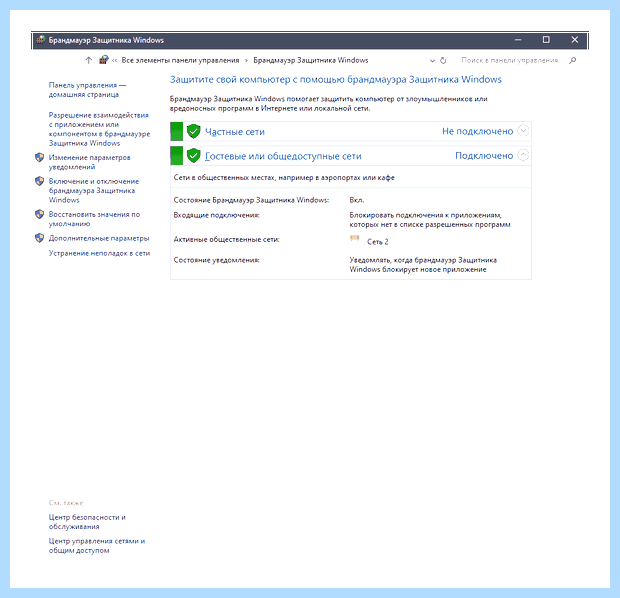Click the network icon next to Сеть 2
The image size is (620, 598).
[355, 238]
